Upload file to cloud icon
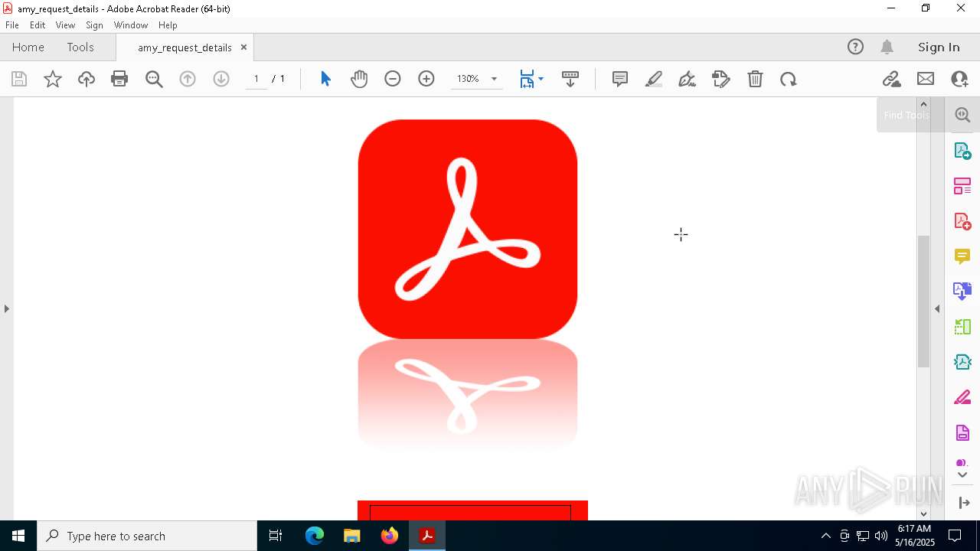The image size is (980, 551). tap(87, 79)
